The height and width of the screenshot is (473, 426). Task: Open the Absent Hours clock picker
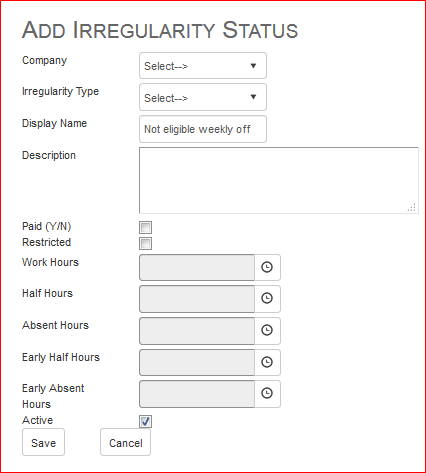[x=267, y=330]
